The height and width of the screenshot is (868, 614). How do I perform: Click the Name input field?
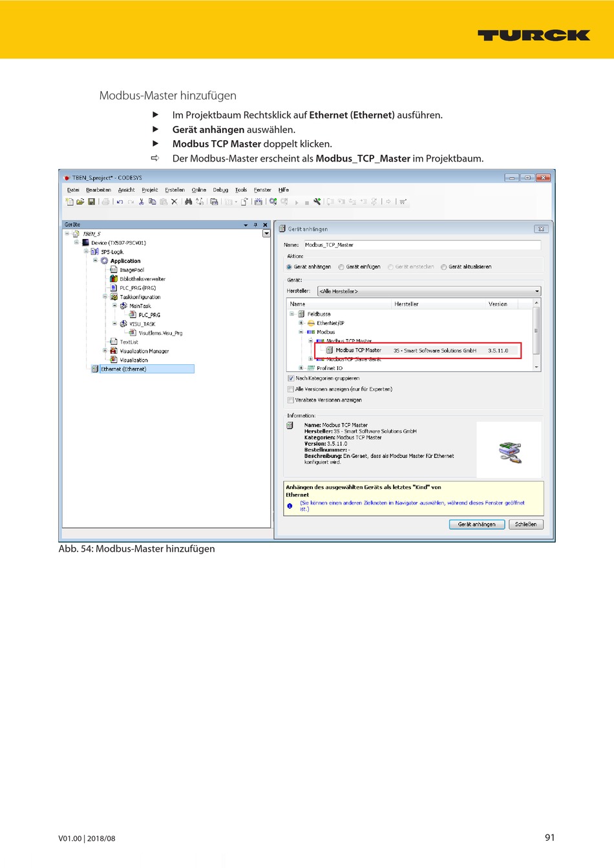pyautogui.click(x=421, y=245)
